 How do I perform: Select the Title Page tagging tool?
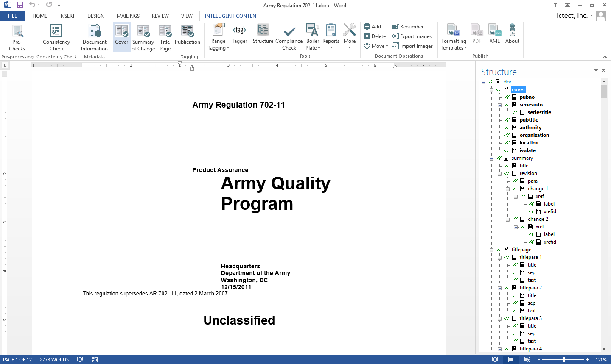[x=165, y=38]
